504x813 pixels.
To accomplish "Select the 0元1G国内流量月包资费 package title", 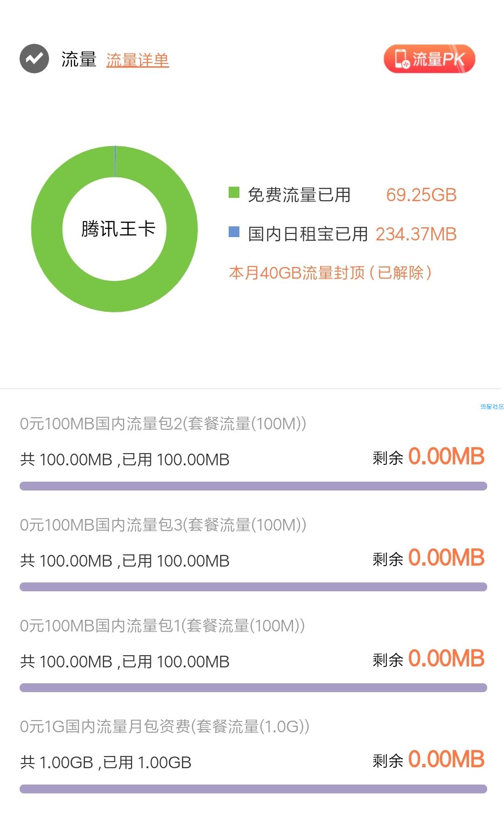I will [x=164, y=727].
